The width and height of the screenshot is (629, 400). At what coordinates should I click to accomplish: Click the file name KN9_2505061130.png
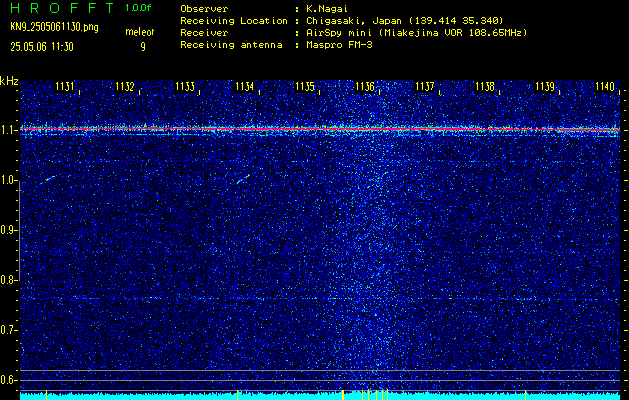54,28
